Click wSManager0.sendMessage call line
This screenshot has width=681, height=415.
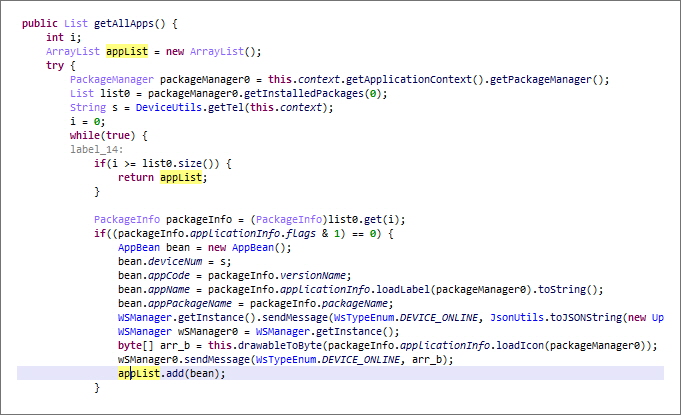[x=285, y=359]
